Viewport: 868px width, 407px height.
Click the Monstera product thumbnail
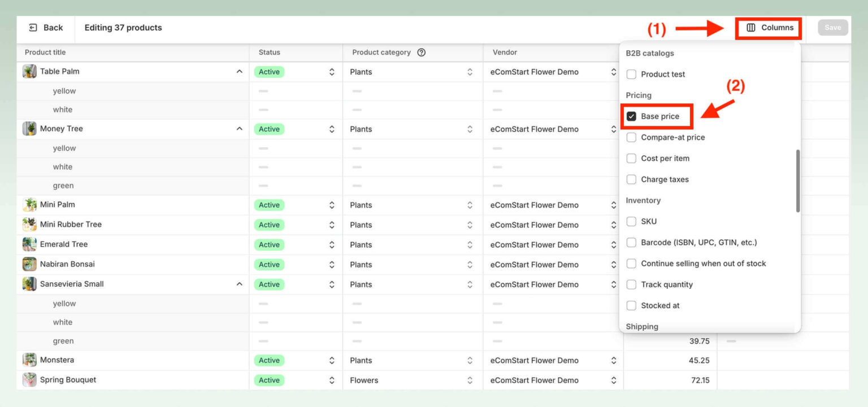29,360
